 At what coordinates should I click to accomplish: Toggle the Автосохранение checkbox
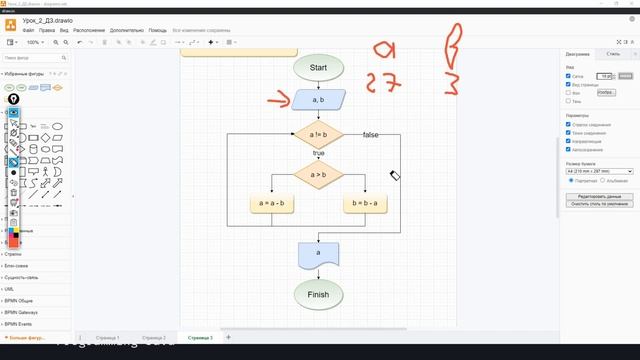pyautogui.click(x=568, y=149)
